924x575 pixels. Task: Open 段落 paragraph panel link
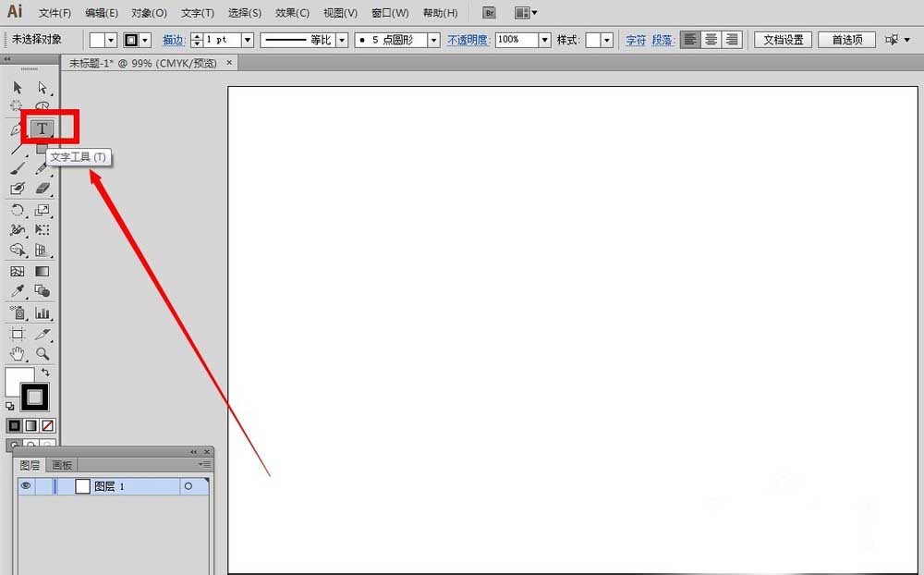[663, 40]
